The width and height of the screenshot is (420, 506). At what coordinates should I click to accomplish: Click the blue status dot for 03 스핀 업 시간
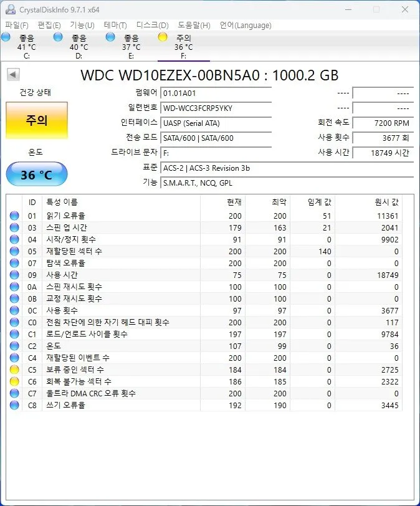coord(14,227)
